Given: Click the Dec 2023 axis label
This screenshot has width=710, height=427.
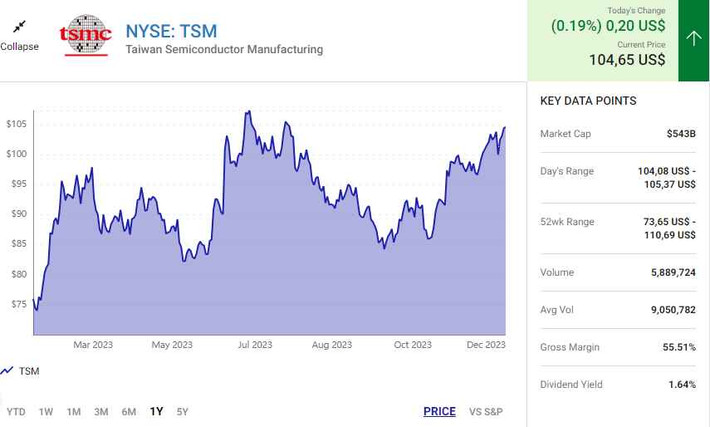Looking at the screenshot, I should 486,345.
